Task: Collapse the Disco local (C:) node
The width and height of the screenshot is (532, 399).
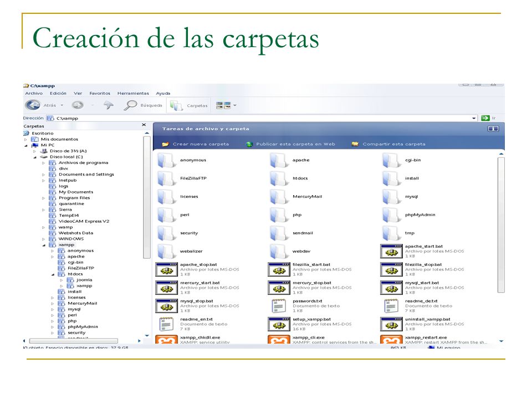Action: [34, 157]
